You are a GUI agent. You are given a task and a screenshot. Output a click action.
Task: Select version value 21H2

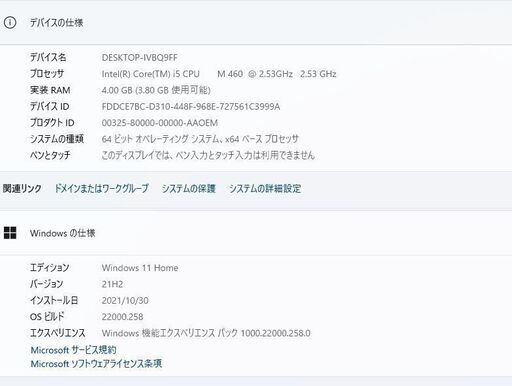click(112, 284)
